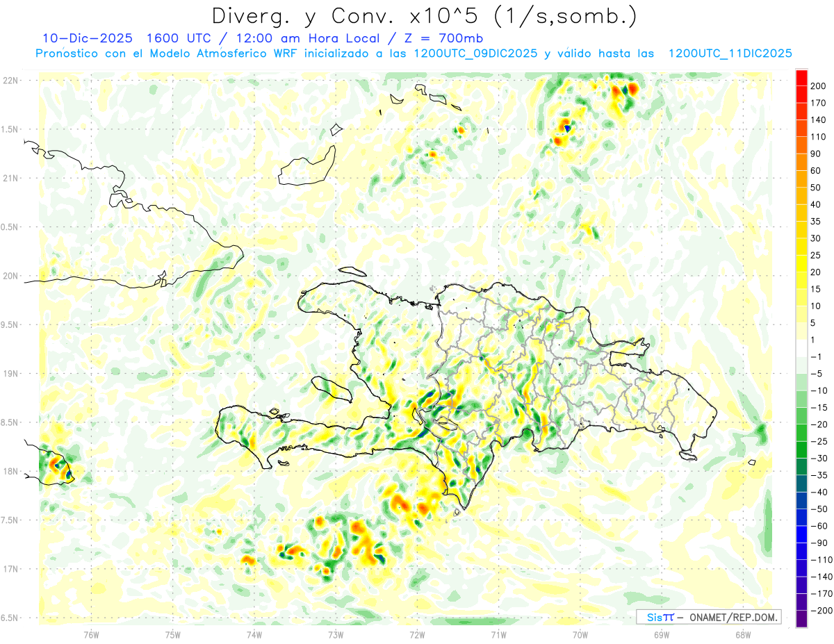Click the "70W" longitude label
This screenshot has height=644, width=834.
point(580,634)
